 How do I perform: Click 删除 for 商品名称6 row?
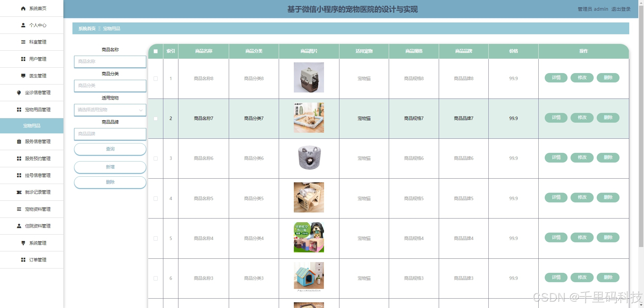pos(608,158)
